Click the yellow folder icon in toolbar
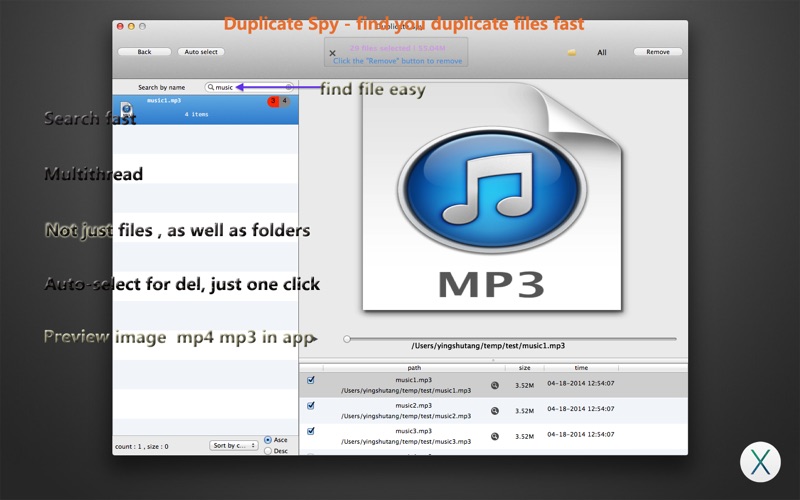Image resolution: width=800 pixels, height=500 pixels. click(572, 52)
